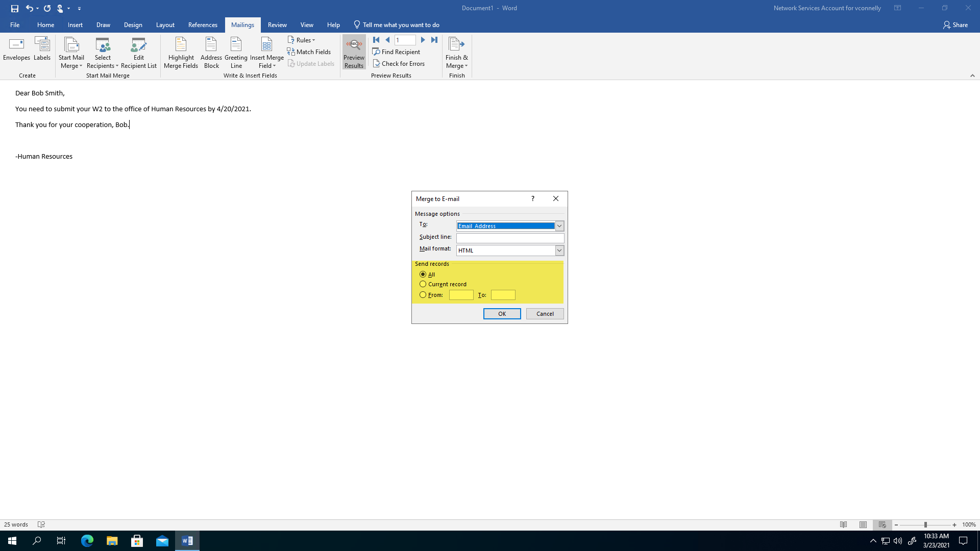Expand the Finish & Merge dropdown

click(456, 53)
